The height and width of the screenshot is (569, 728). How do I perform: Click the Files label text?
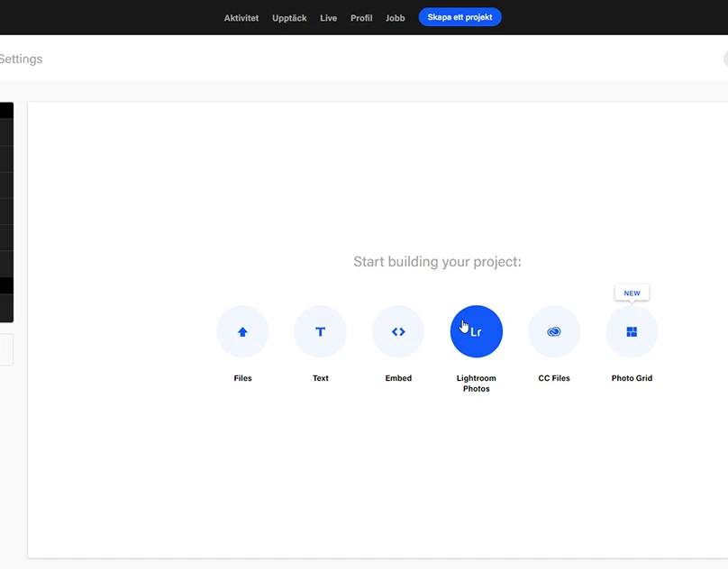(242, 378)
